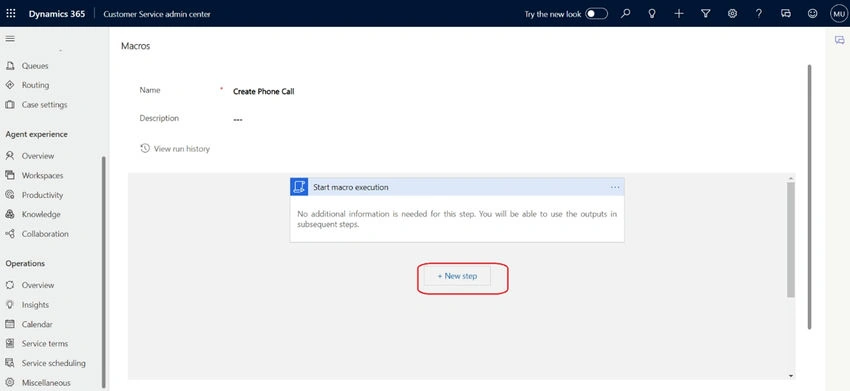
Task: Click the Routing diamond icon
Action: (x=10, y=85)
